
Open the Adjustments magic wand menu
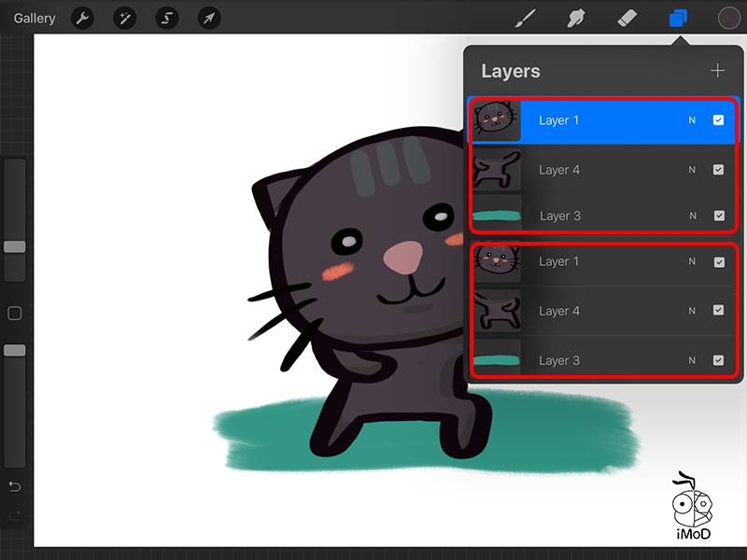124,18
